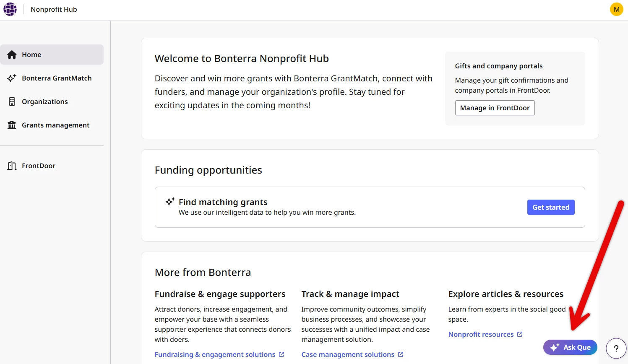Click the Explore articles & resources heading
628x364 pixels.
[x=506, y=294]
